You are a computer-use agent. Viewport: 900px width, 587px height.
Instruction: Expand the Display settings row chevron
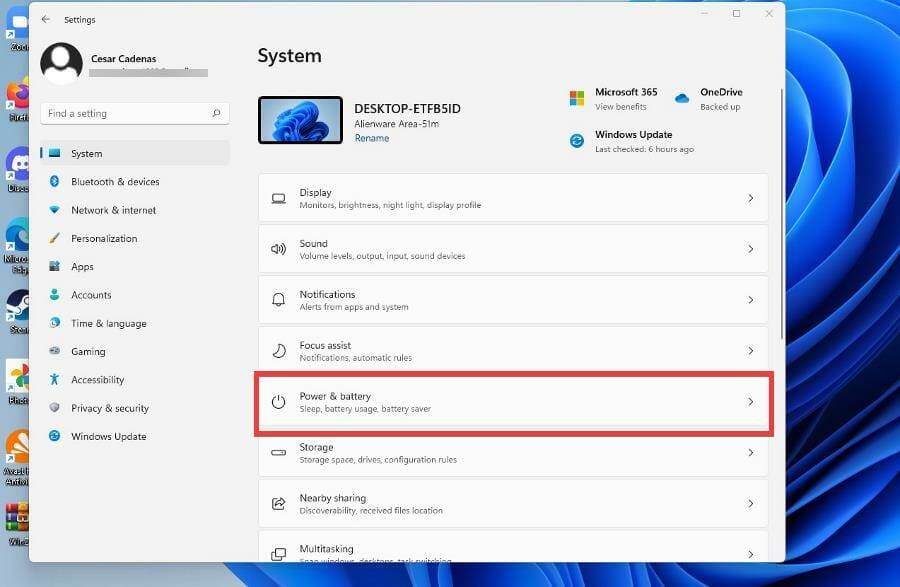click(x=752, y=197)
